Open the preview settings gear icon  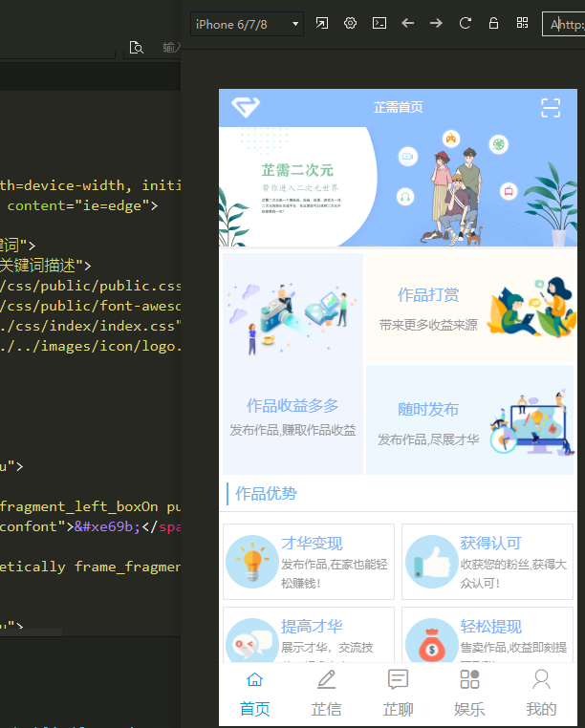351,23
